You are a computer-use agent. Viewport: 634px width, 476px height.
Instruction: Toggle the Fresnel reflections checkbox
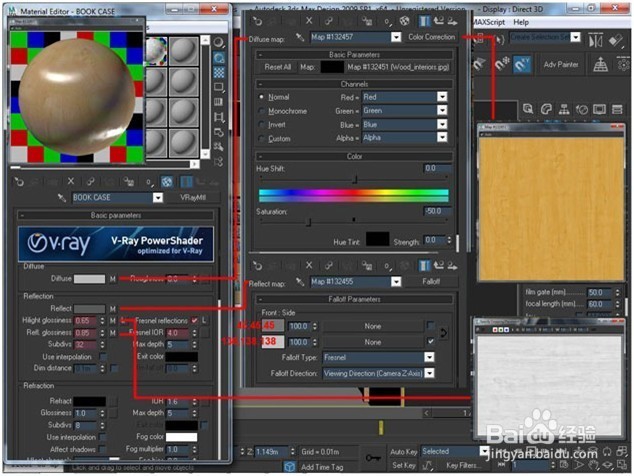click(x=194, y=320)
